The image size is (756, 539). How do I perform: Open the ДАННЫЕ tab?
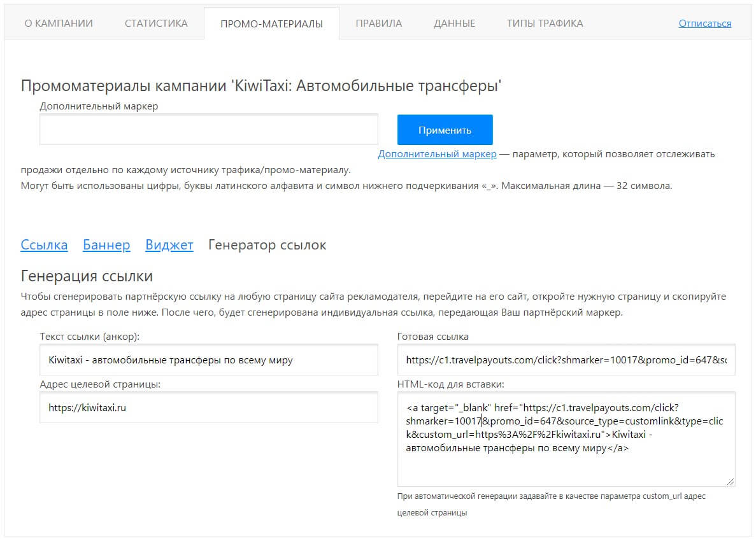[x=454, y=24]
